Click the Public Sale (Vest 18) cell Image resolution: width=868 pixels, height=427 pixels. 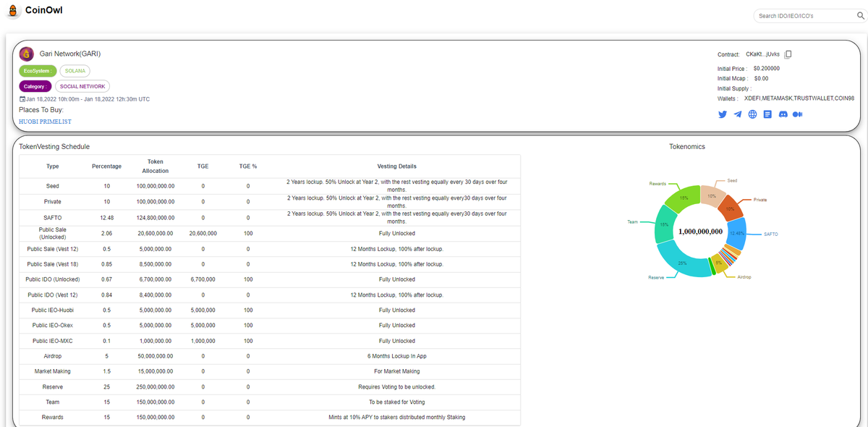click(x=52, y=264)
